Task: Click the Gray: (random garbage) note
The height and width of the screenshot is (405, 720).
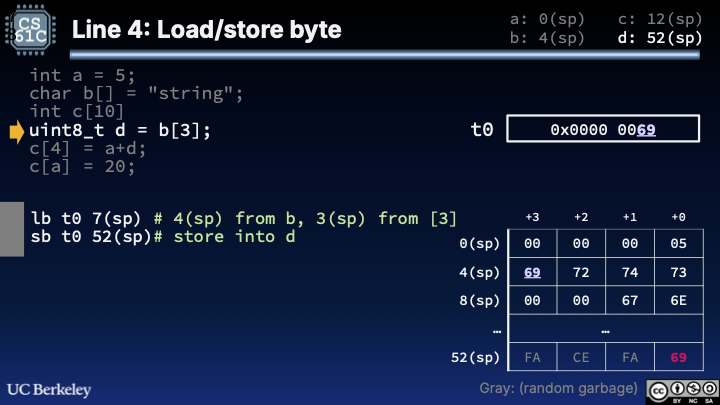Action: pos(559,388)
